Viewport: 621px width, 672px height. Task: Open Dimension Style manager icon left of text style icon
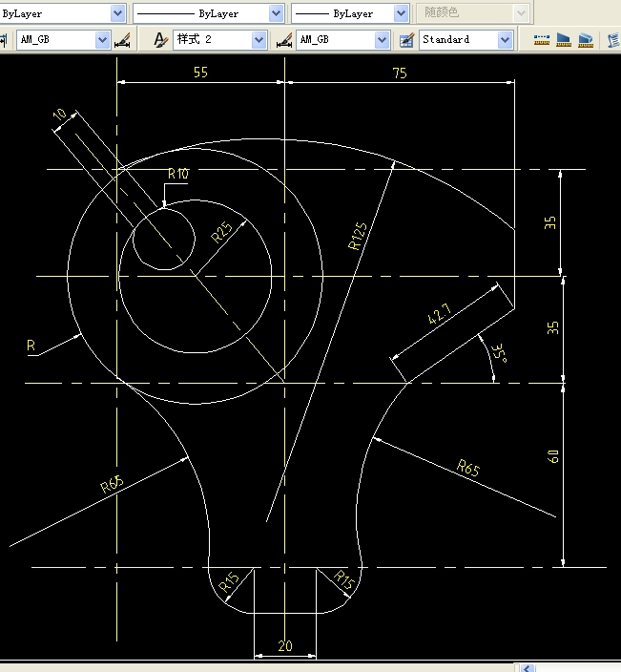tap(122, 40)
